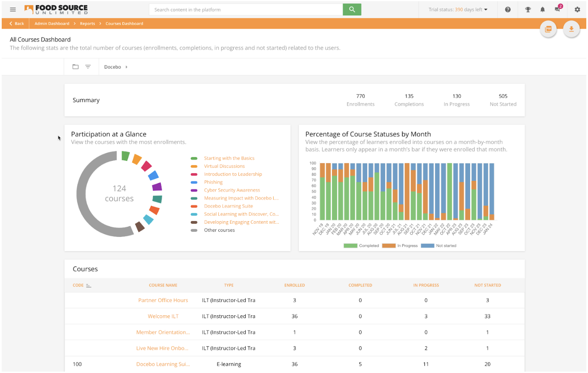This screenshot has height=373, width=588.
Task: Click the search content input field
Action: (x=246, y=9)
